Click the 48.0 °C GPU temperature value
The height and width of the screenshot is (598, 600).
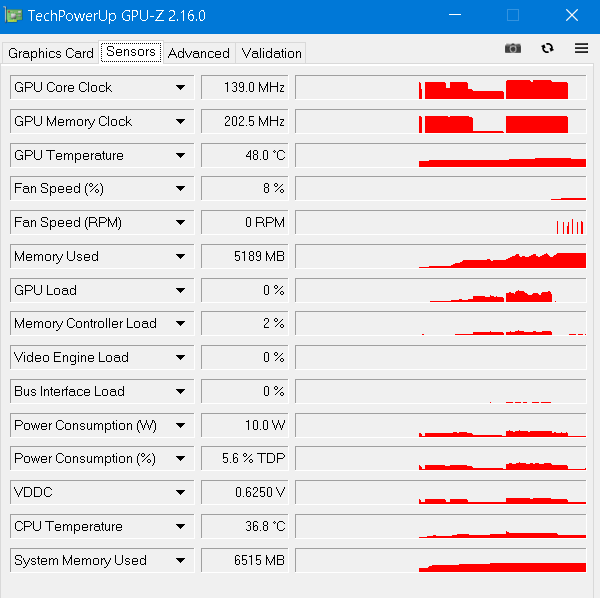pyautogui.click(x=245, y=155)
